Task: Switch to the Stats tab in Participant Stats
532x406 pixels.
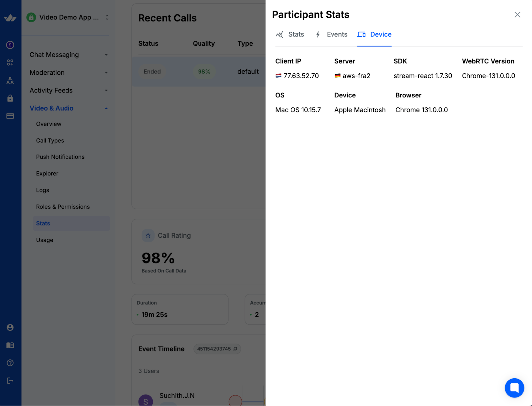Action: click(x=296, y=34)
